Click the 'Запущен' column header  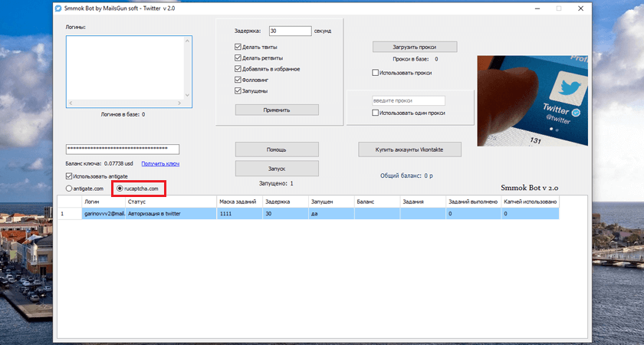coord(331,202)
